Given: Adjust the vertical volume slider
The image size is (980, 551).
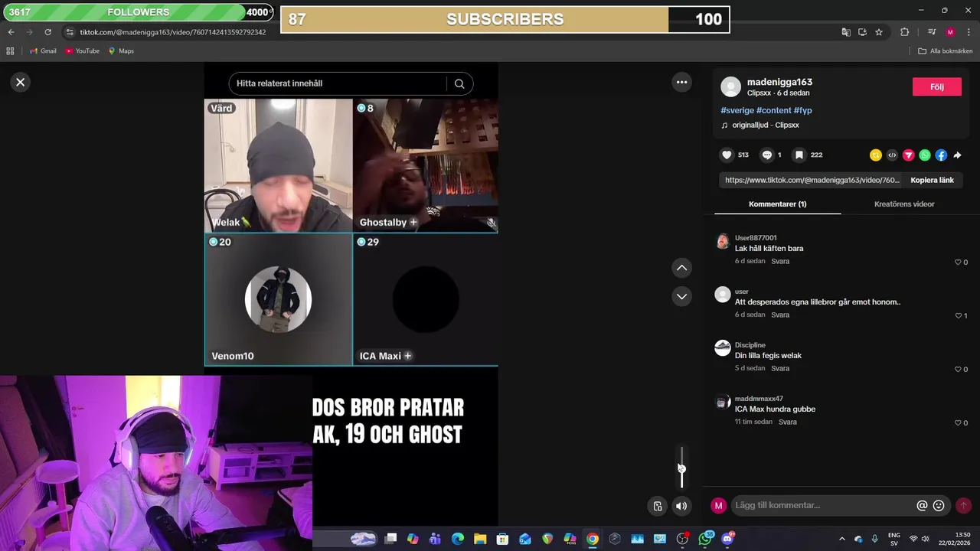Looking at the screenshot, I should pyautogui.click(x=681, y=468).
